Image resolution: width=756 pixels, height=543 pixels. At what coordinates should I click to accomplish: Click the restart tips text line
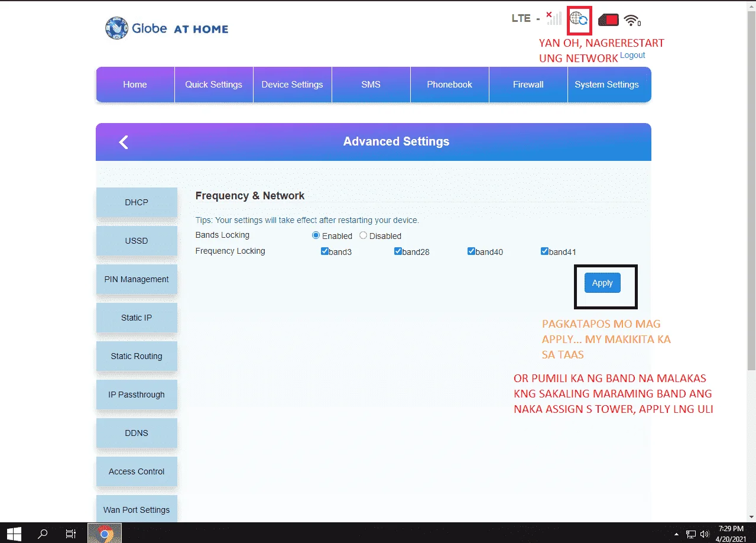307,220
